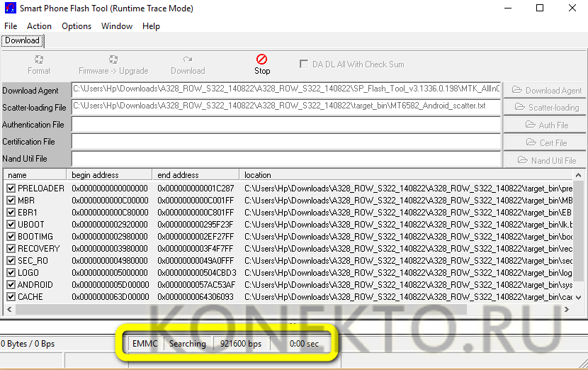This screenshot has width=588, height=370.
Task: Click the Auth File folder button
Action: click(x=546, y=125)
